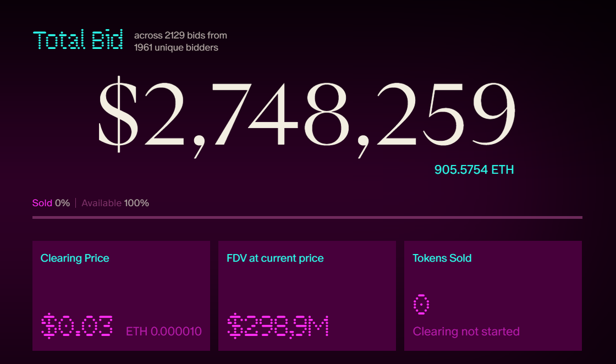Select the '1961 unique bidders' text line
Screen dimensions: 616x364
click(176, 48)
